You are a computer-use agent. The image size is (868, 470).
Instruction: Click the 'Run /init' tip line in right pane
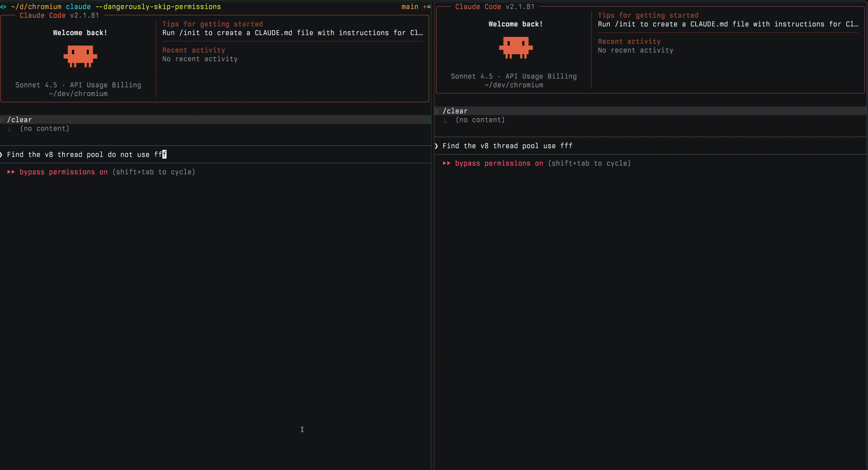[728, 24]
